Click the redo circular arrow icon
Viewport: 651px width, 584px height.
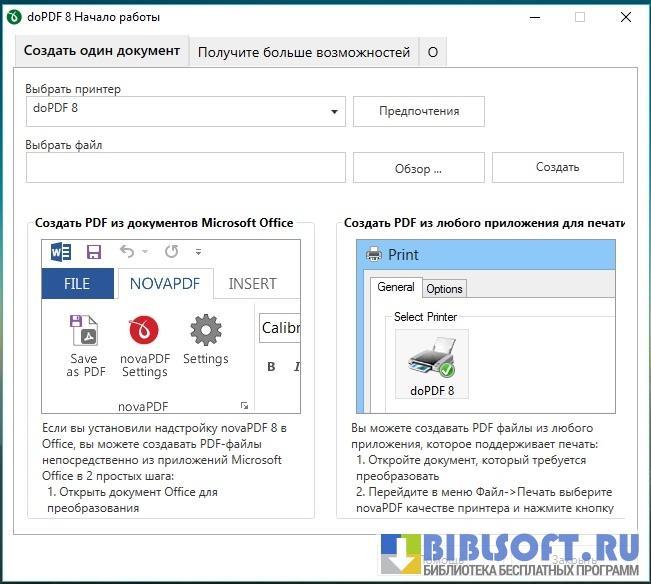[171, 252]
